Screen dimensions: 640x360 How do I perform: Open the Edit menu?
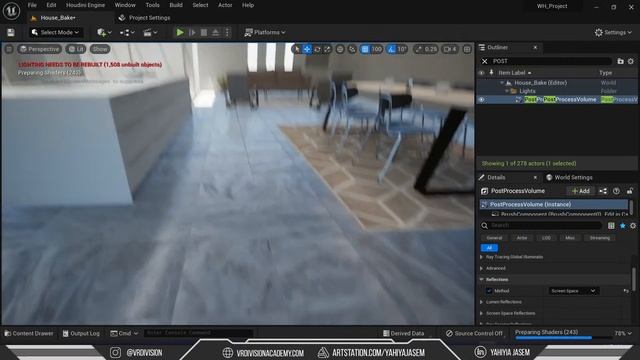[x=51, y=5]
